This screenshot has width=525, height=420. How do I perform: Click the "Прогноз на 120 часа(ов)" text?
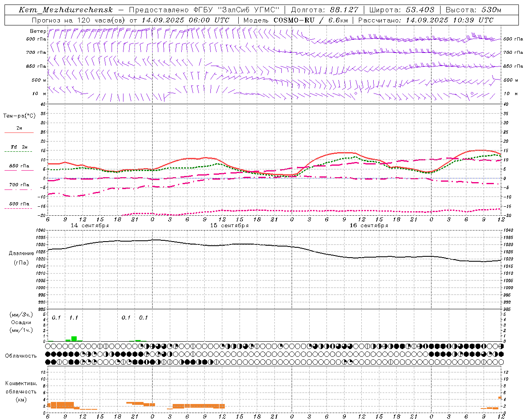click(x=79, y=20)
